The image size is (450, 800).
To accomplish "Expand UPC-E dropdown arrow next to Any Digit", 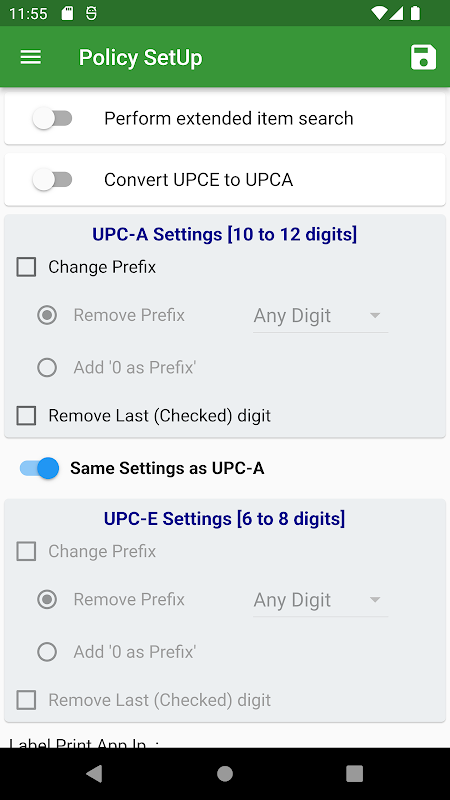I will [x=375, y=600].
